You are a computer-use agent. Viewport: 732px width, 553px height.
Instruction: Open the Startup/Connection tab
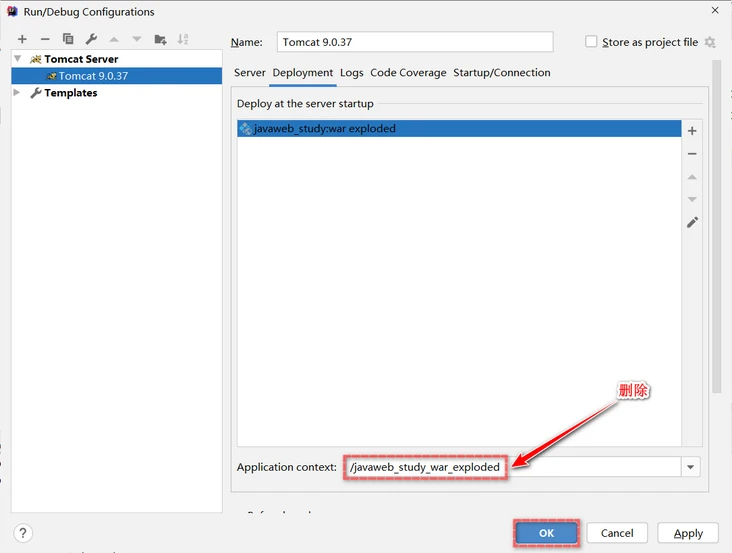(502, 73)
